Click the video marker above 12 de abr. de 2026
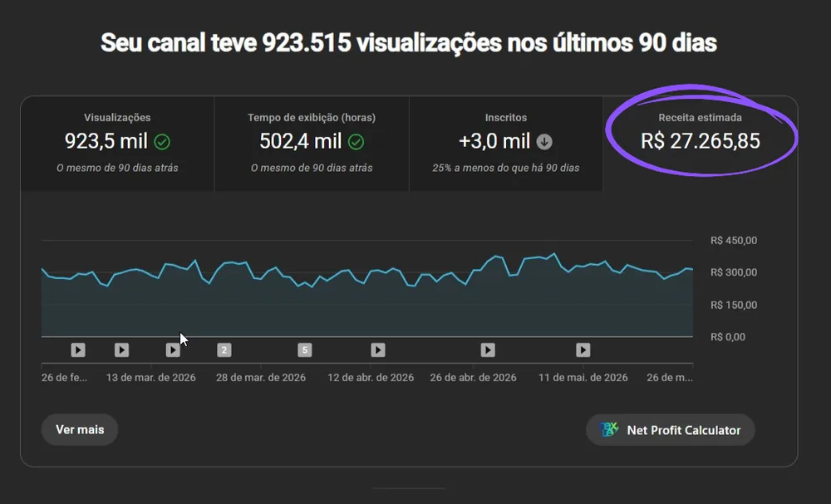This screenshot has height=504, width=831. click(x=378, y=350)
